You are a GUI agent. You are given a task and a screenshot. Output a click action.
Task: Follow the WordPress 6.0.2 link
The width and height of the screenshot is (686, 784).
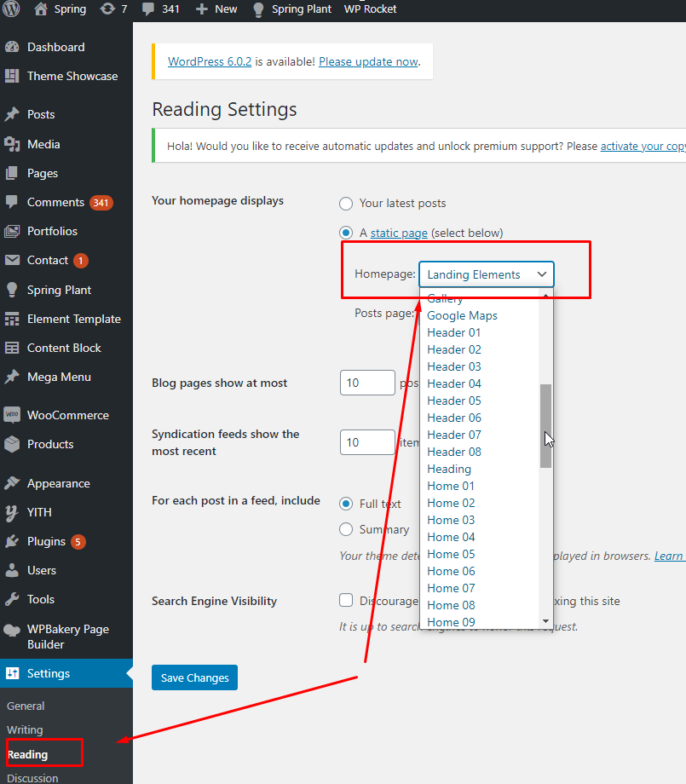click(210, 61)
